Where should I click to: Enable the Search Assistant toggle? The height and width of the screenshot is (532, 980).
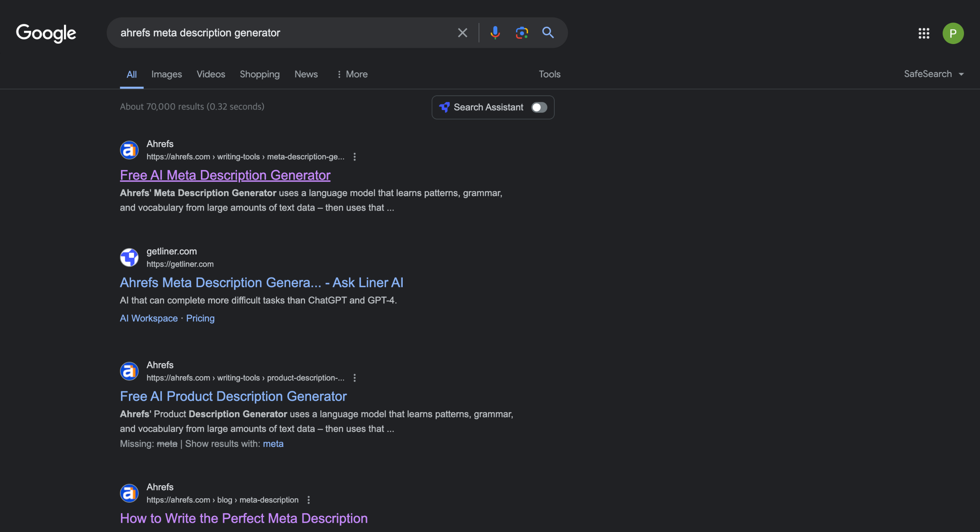[x=539, y=107]
